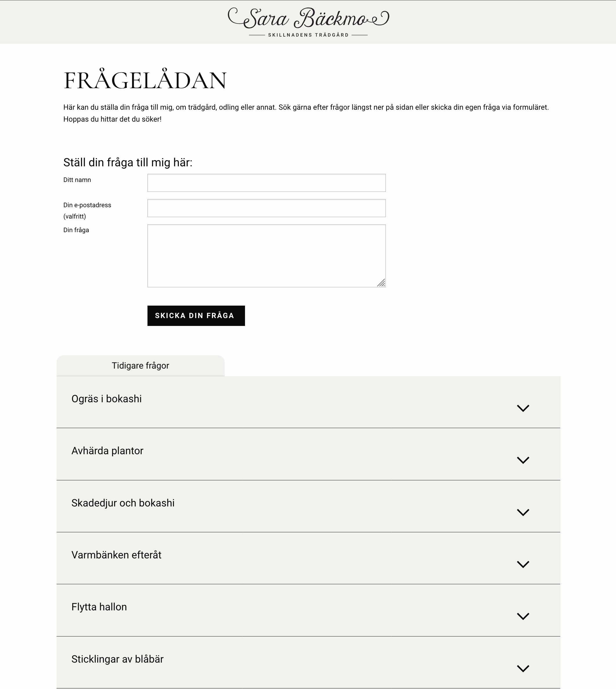Image resolution: width=616 pixels, height=689 pixels.
Task: Grab the textarea resize handle
Action: click(381, 283)
